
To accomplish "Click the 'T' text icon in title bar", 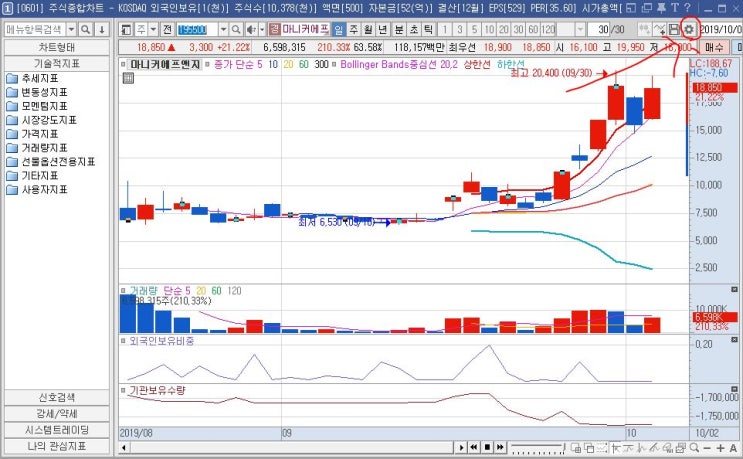I will (674, 8).
